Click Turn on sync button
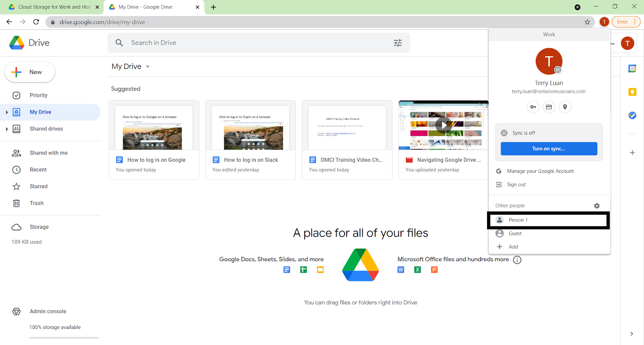Viewport: 644px width, 345px height. point(549,149)
